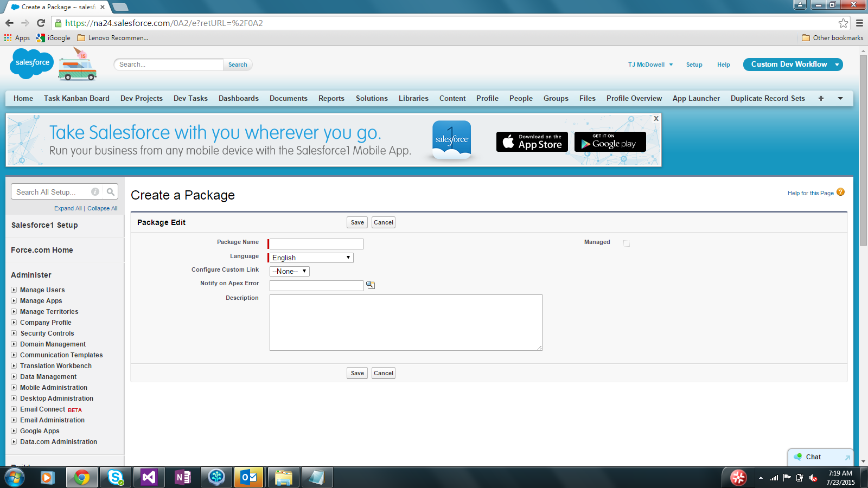Focus the Package Name field
The image size is (868, 488).
pos(316,244)
